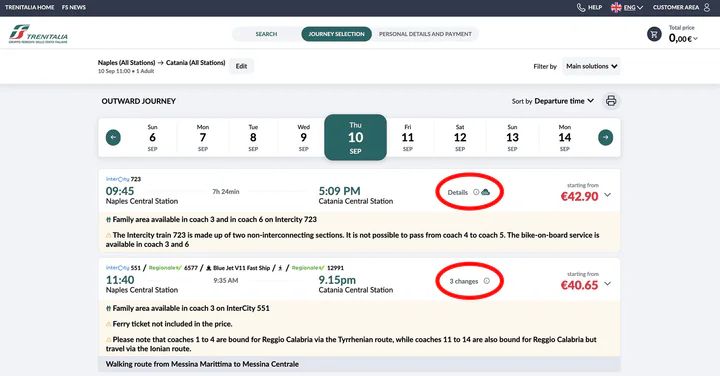The width and height of the screenshot is (720, 376).
Task: Select Sun 6 Sep date
Action: (x=152, y=137)
